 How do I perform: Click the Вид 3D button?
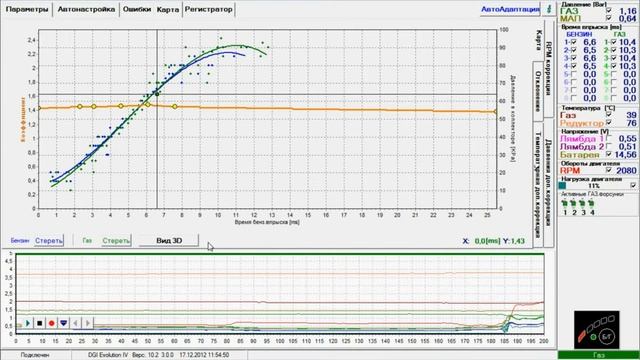(169, 241)
